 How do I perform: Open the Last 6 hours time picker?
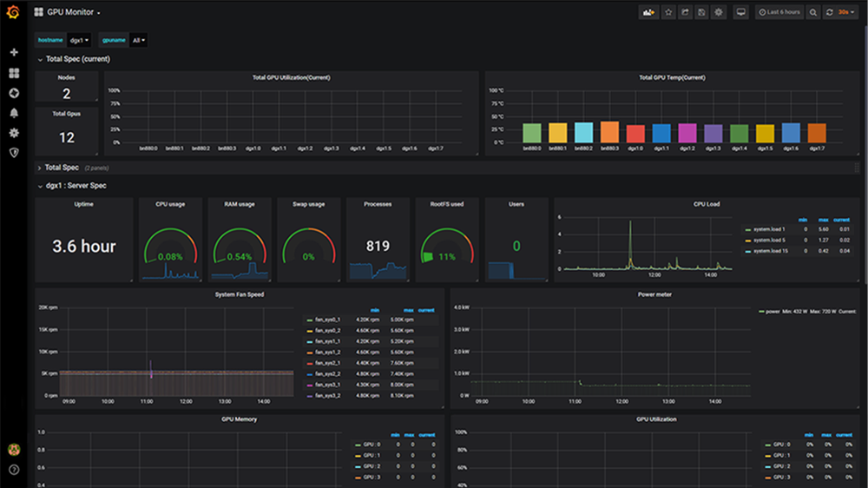click(779, 12)
